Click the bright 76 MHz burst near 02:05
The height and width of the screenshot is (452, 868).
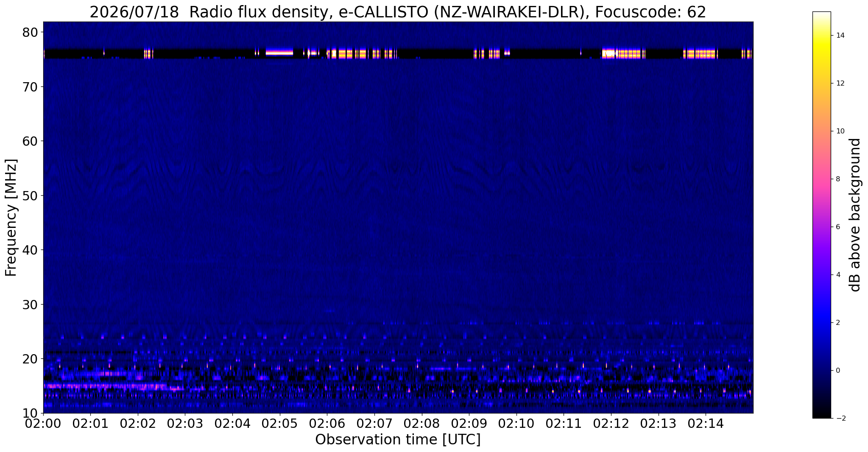279,53
